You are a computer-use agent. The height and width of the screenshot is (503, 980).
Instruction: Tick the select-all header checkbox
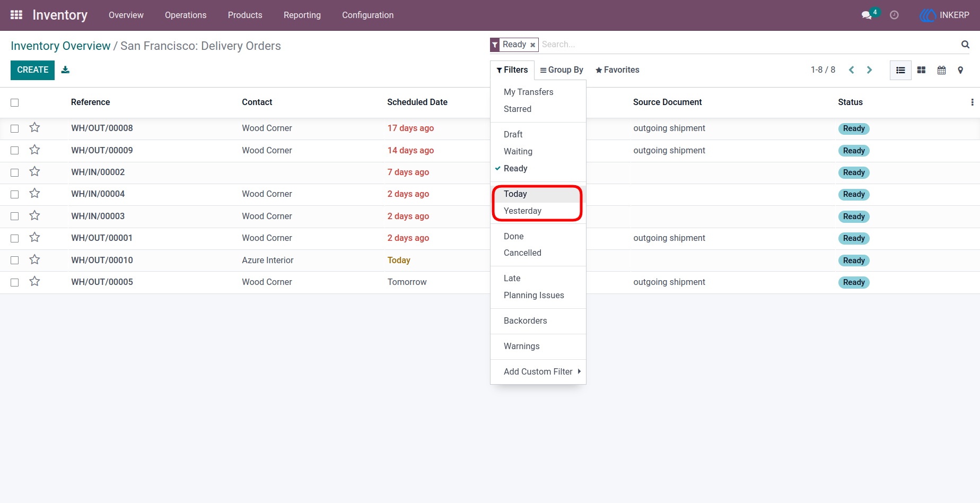click(x=15, y=102)
